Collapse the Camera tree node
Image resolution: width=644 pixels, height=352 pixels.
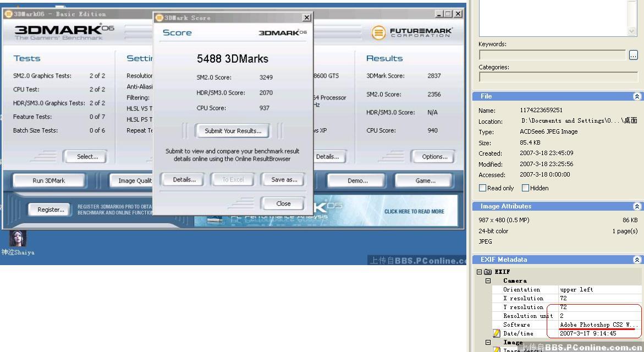click(x=488, y=281)
